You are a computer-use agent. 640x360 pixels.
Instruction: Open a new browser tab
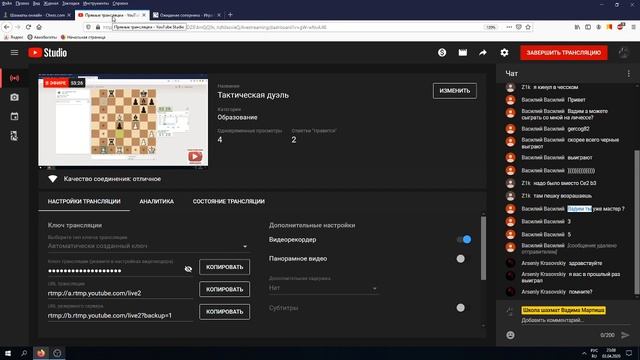230,15
